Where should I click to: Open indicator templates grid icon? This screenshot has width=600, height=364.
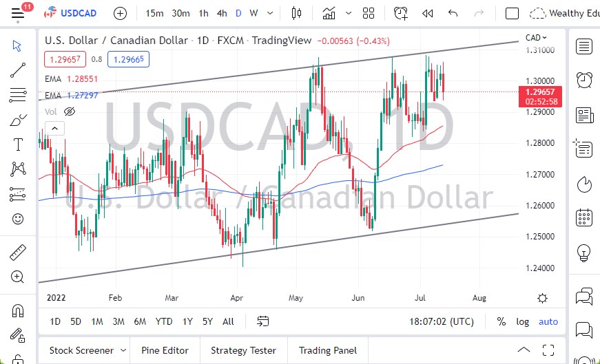pyautogui.click(x=368, y=13)
